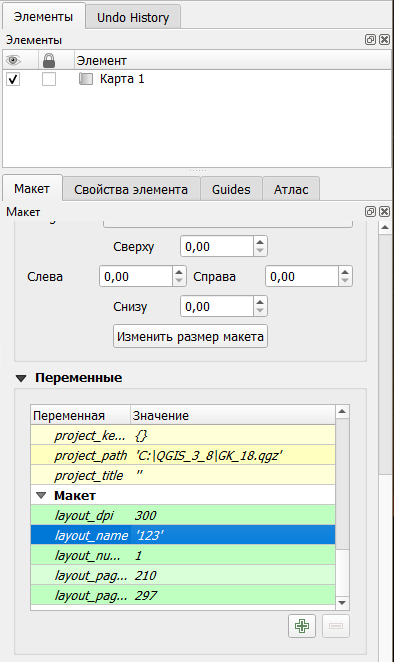Screen dimensions: 394x662
Task: Toggle lock checkbox for Карта 1
Action: coord(49,79)
